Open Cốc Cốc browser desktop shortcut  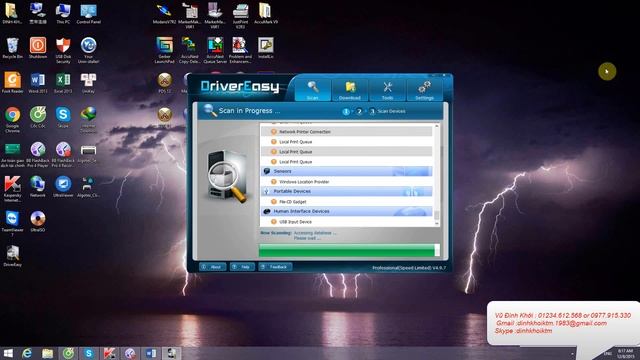pyautogui.click(x=38, y=118)
